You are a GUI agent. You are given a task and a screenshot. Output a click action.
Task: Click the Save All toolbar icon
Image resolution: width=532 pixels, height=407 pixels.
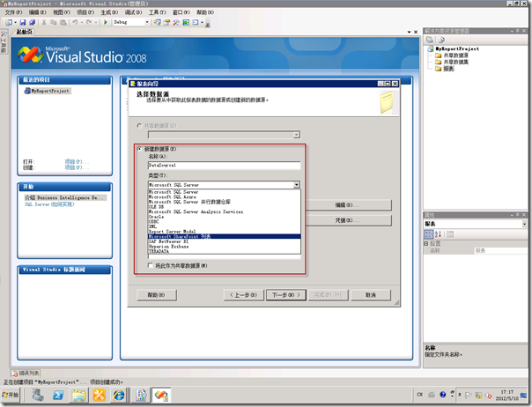click(x=33, y=22)
